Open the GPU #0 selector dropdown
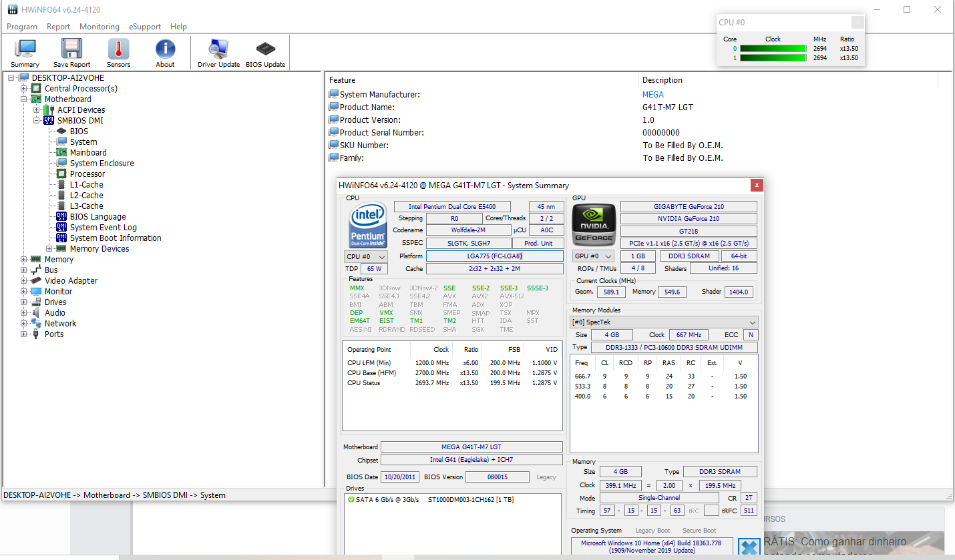Viewport: 955px width, 560px height. (x=593, y=256)
